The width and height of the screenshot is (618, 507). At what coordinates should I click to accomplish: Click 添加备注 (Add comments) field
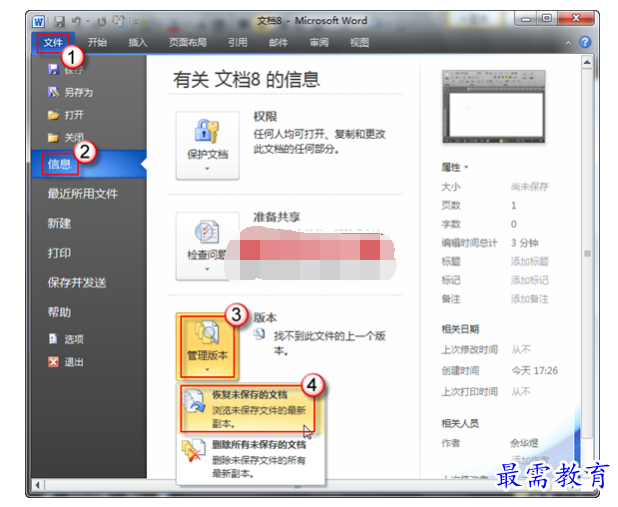click(x=529, y=299)
